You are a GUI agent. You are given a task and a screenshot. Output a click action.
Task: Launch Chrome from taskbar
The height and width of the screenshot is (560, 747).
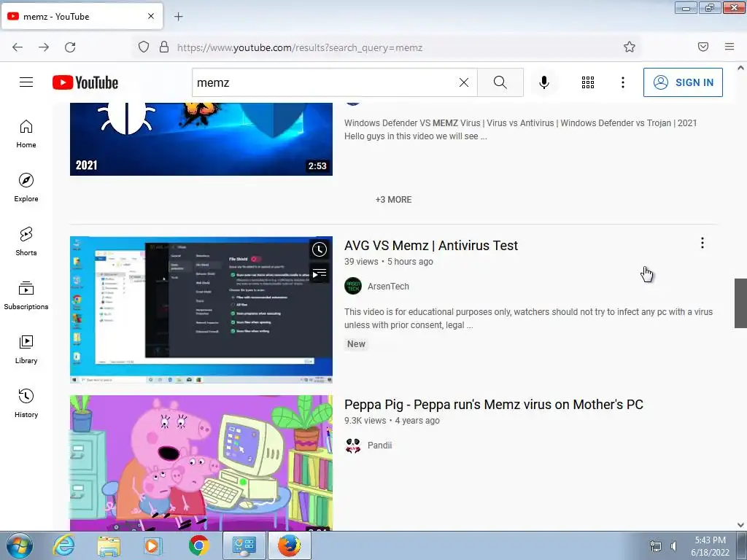[198, 545]
